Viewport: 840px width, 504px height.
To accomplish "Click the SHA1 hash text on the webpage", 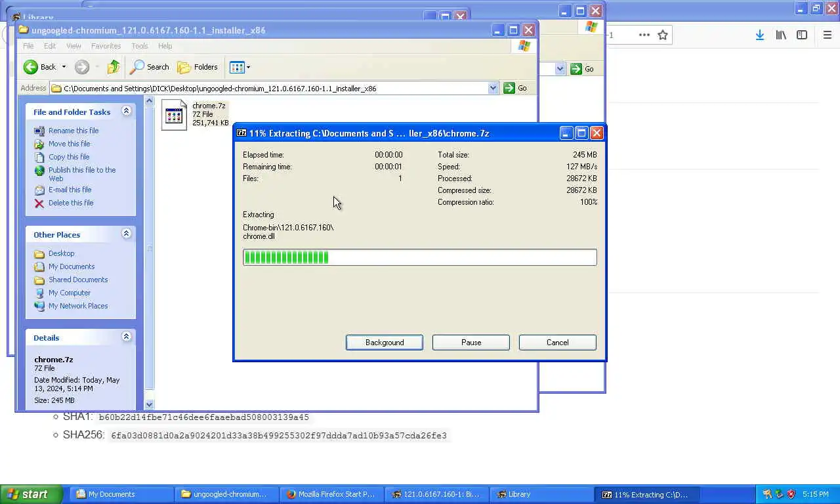I will [x=203, y=417].
